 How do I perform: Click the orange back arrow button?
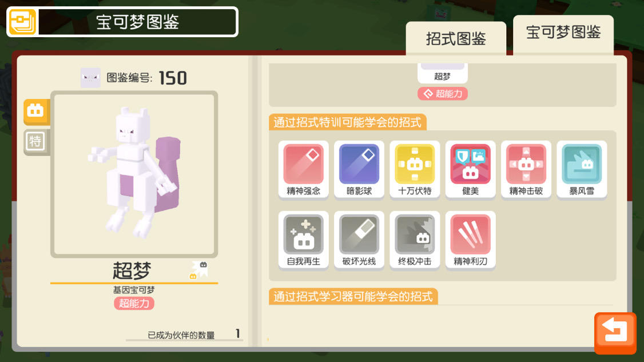(615, 333)
